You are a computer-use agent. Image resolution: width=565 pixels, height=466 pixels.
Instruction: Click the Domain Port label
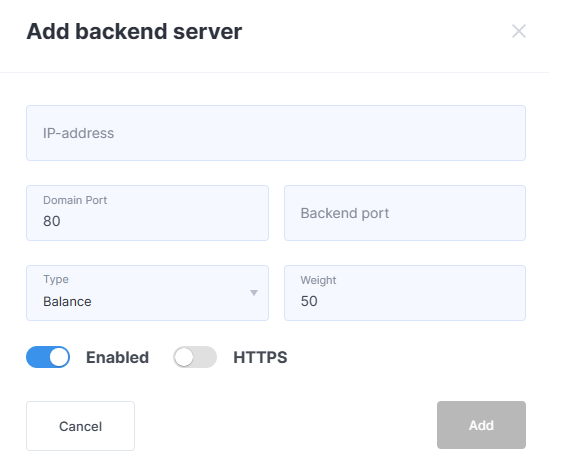(75, 200)
